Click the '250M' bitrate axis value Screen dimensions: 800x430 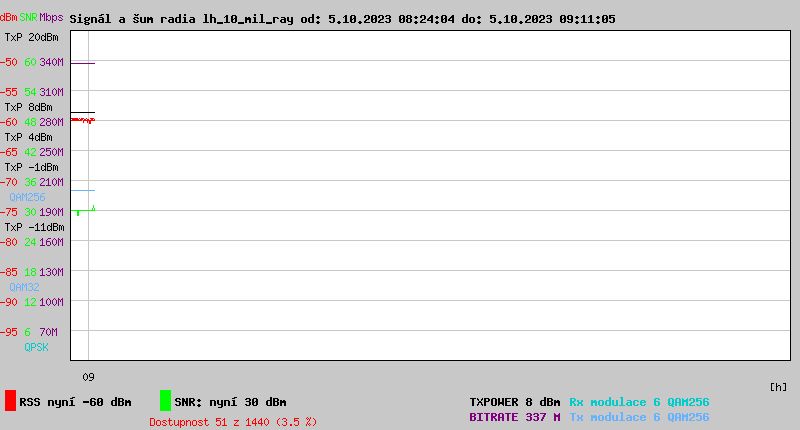pyautogui.click(x=52, y=152)
